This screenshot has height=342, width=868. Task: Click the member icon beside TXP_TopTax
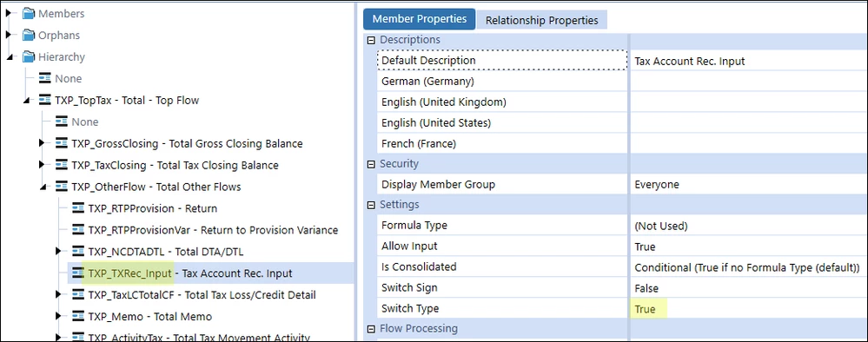pos(45,100)
